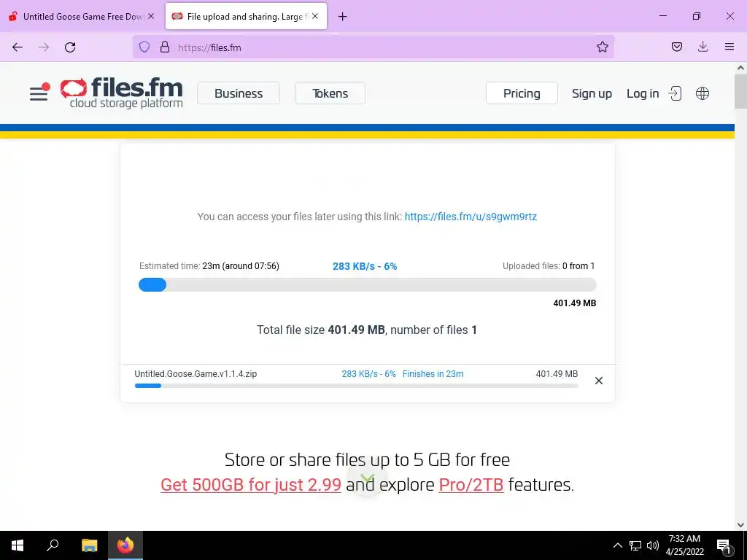Screen dimensions: 747x560
Task: Open the Firefox downloads panel
Action: click(x=703, y=47)
